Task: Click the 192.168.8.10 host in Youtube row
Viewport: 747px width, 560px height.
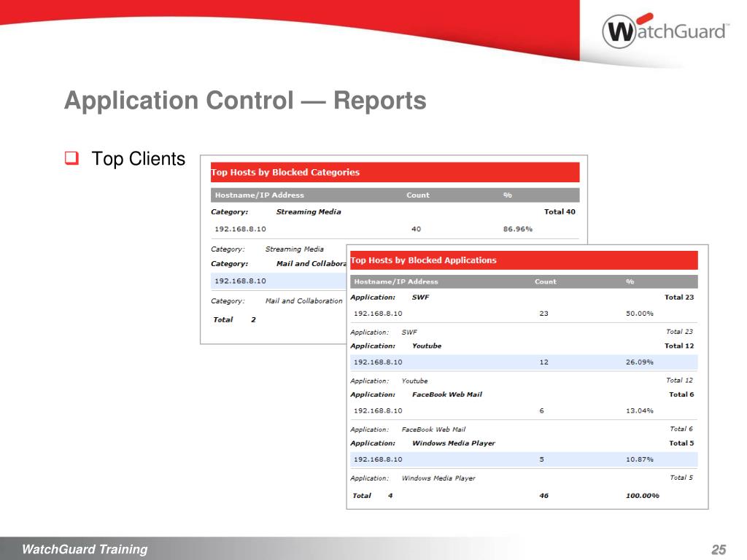Action: point(378,362)
